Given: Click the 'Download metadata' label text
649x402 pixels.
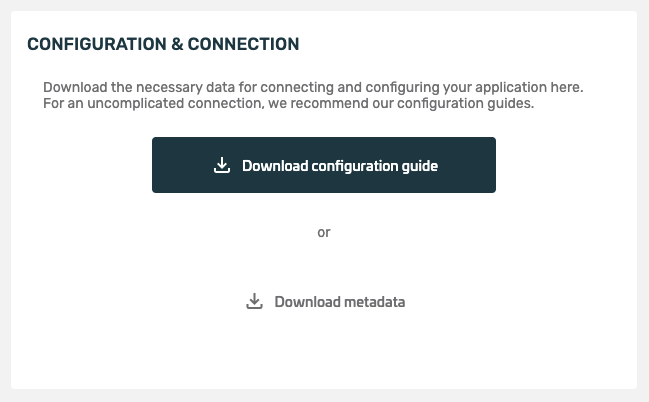Looking at the screenshot, I should (340, 301).
